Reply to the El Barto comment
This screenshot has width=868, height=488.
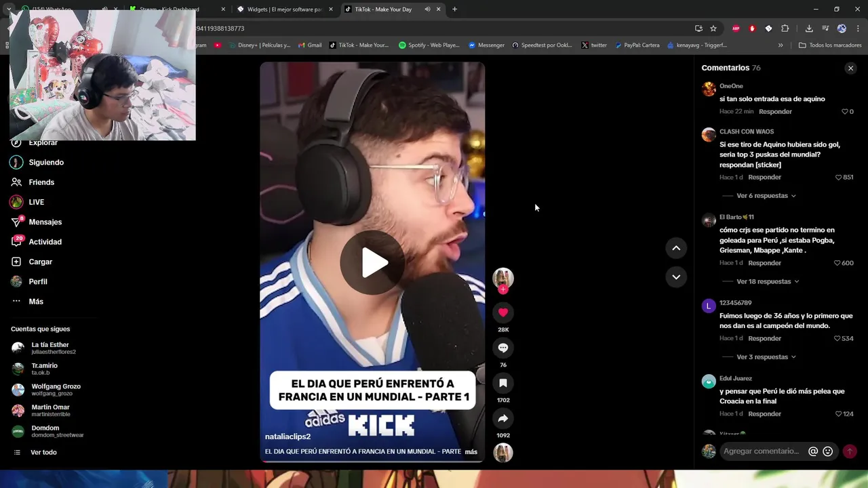click(x=764, y=263)
